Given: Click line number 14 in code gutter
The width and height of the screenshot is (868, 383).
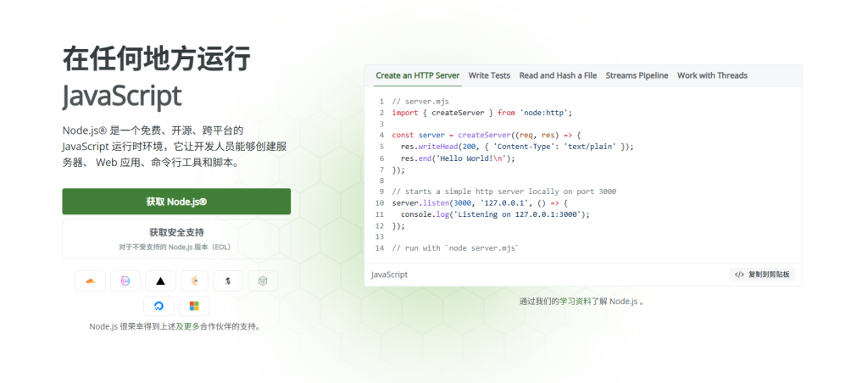Looking at the screenshot, I should click(x=379, y=248).
